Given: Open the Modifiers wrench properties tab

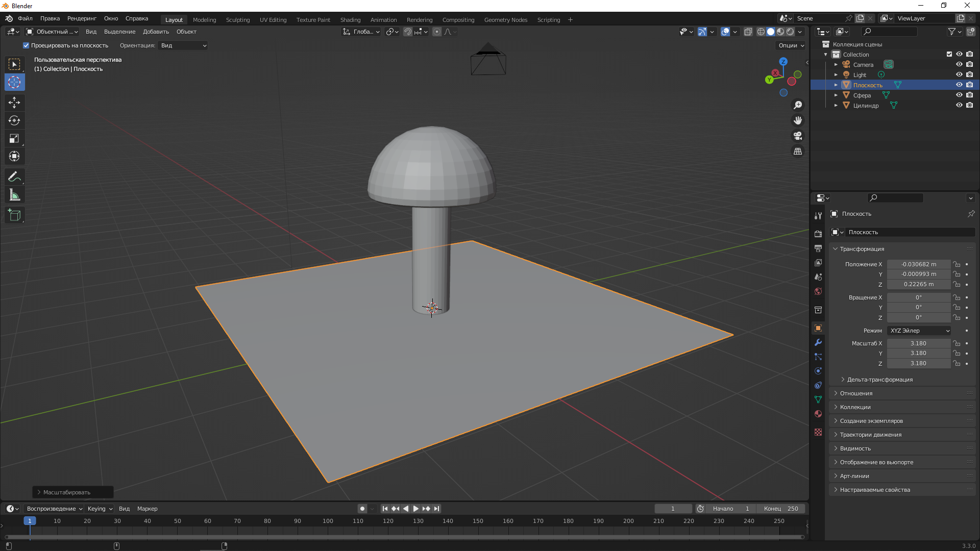Looking at the screenshot, I should click(x=818, y=342).
